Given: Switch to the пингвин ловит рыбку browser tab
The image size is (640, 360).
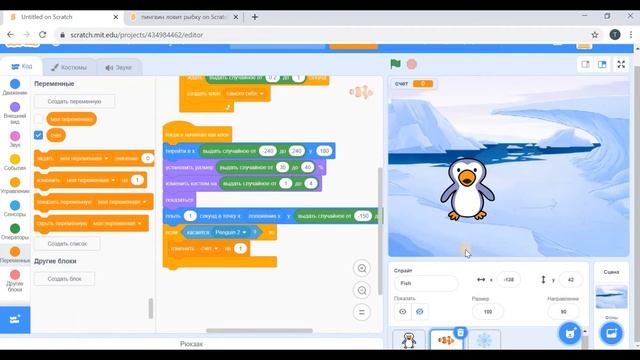Looking at the screenshot, I should [183, 17].
